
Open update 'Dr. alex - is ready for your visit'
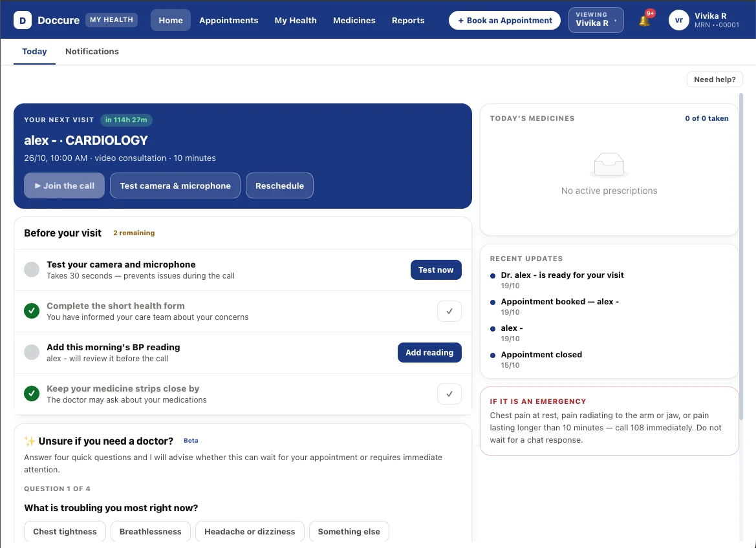(x=562, y=275)
